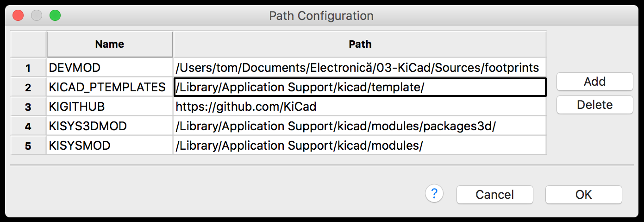Confirm the path configuration with OK
The width and height of the screenshot is (644, 222).
pos(583,195)
